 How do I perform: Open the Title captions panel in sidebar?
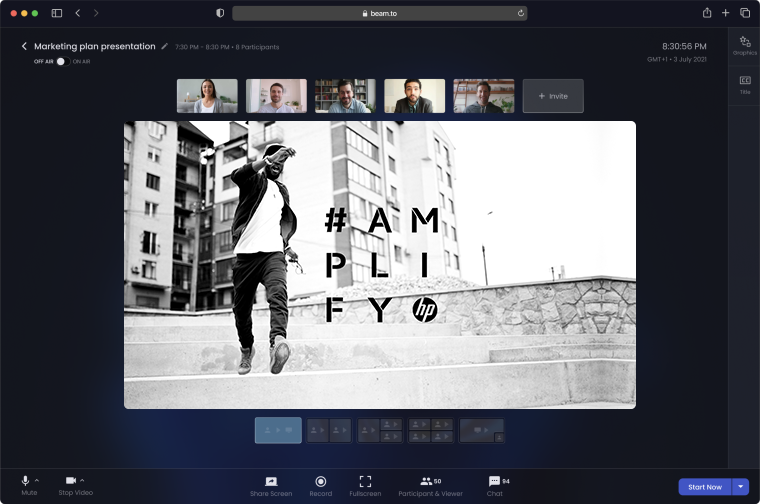click(745, 85)
